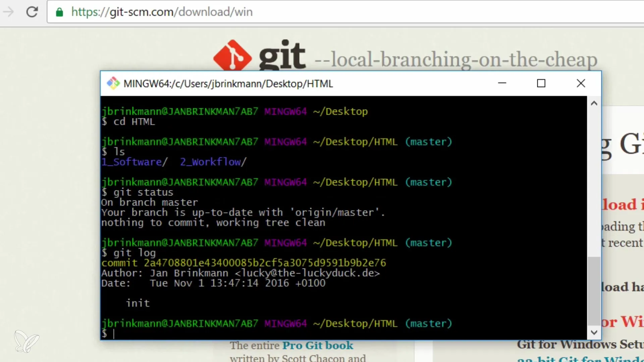Click 'nothing to commit, working tree clean'

click(x=213, y=223)
